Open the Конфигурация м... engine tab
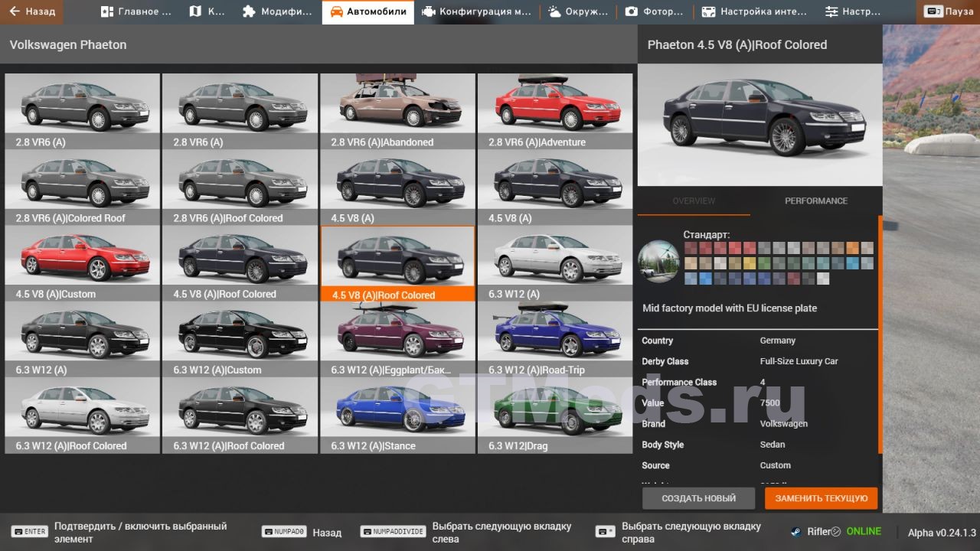980x551 pixels. [x=477, y=11]
